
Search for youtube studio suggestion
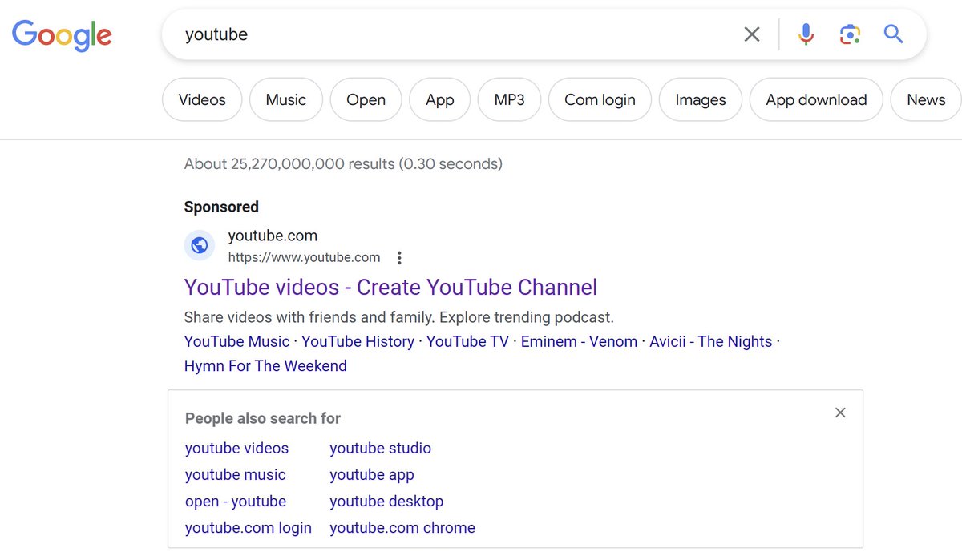coord(380,449)
